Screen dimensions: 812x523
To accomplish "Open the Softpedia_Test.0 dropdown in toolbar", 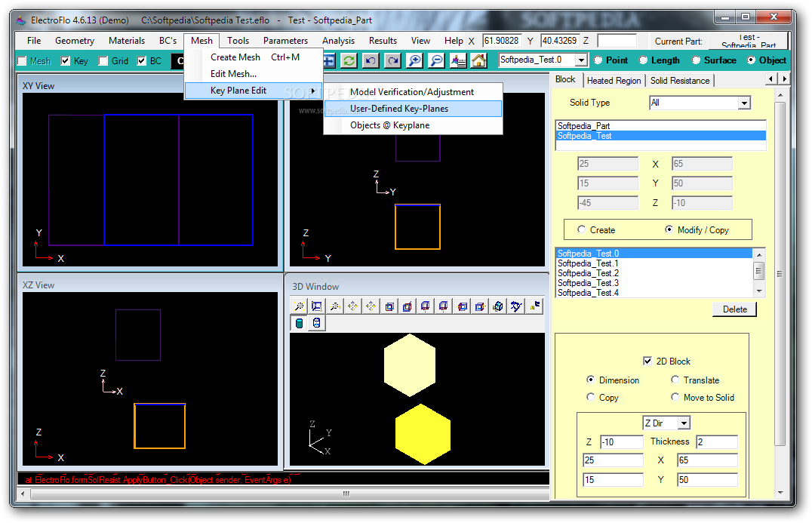I will (581, 60).
